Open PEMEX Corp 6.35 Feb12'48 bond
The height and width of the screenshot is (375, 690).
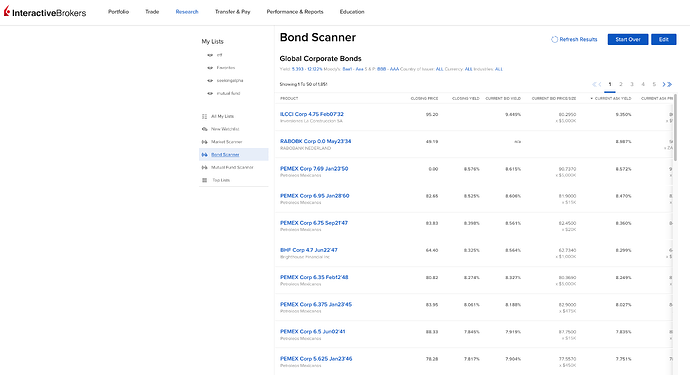[x=314, y=278]
